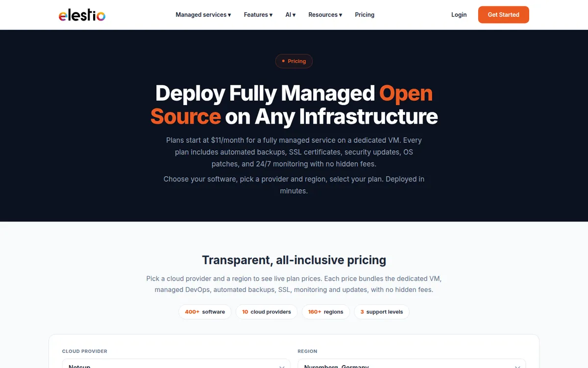
Task: Click the "Deploy Fully Managed Open Source" headline
Action: point(294,105)
